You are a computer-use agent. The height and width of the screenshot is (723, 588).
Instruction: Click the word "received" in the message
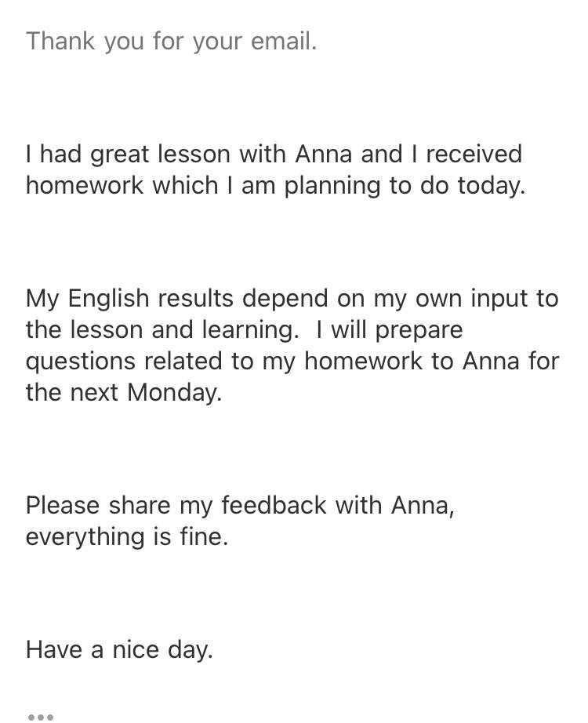point(474,154)
